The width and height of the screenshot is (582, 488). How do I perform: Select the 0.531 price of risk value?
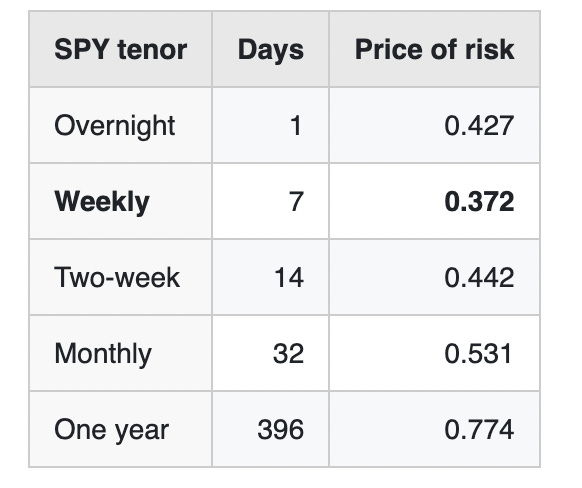point(478,353)
